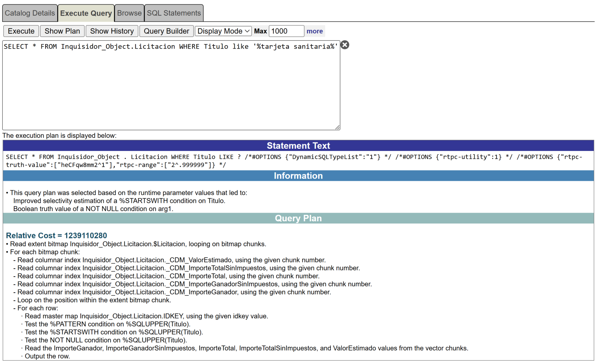Screen dimensions: 598x364
Task: Launch the Query Builder
Action: click(x=166, y=31)
